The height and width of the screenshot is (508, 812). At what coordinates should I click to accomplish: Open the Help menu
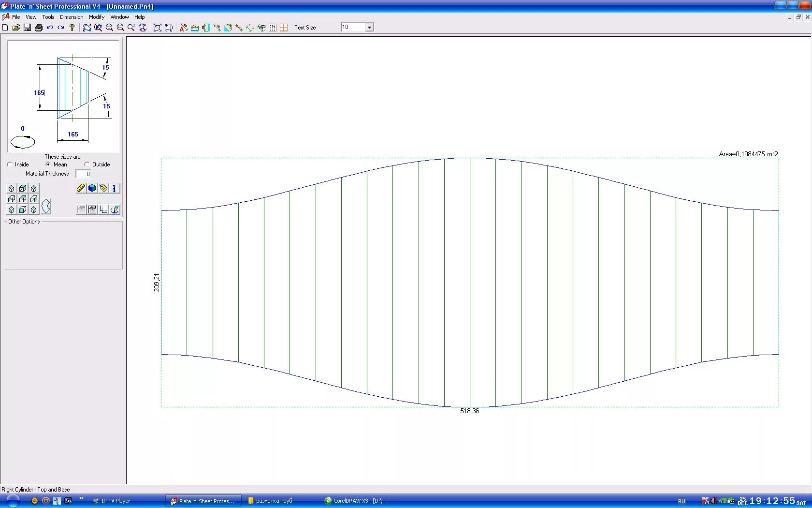pyautogui.click(x=139, y=17)
